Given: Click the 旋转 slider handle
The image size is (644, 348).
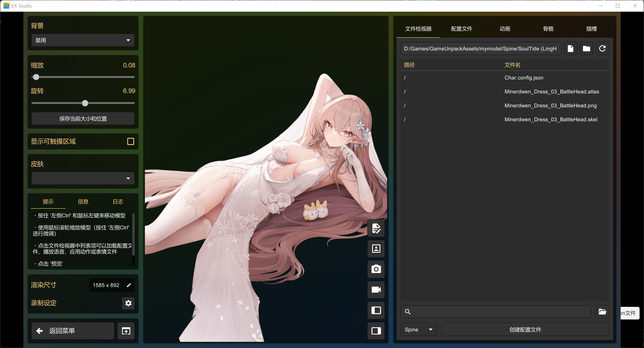Looking at the screenshot, I should pyautogui.click(x=85, y=103).
